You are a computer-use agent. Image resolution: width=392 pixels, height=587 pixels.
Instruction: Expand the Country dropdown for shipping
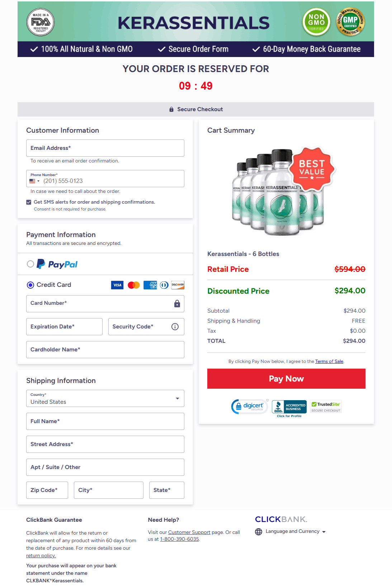point(177,399)
